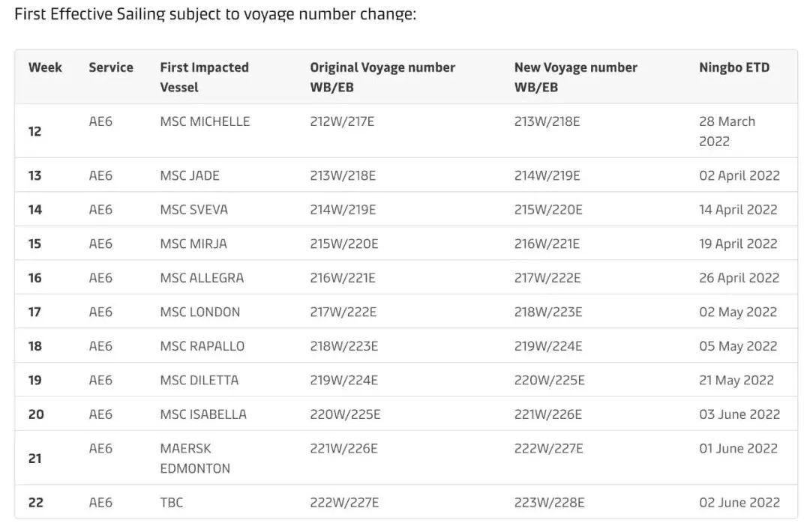Select the 21 May 2022 date cell

click(736, 381)
